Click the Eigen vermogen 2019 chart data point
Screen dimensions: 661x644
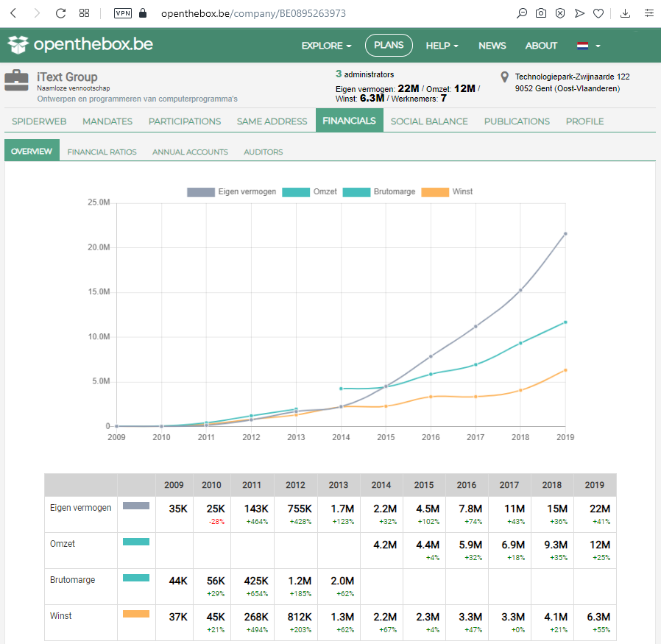(x=565, y=233)
